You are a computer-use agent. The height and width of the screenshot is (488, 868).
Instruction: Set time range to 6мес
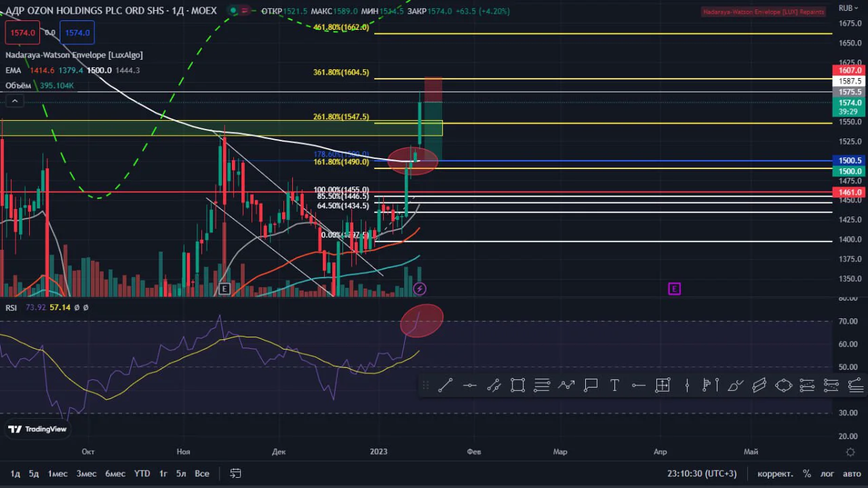click(x=115, y=473)
